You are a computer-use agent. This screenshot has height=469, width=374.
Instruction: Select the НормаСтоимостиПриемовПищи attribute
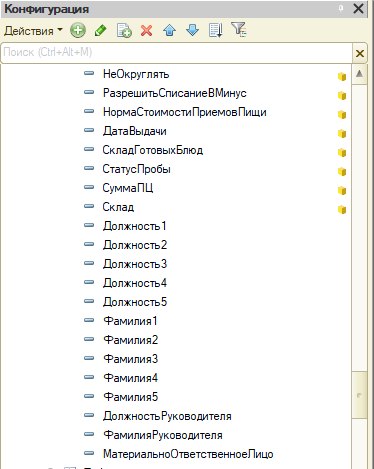[184, 112]
